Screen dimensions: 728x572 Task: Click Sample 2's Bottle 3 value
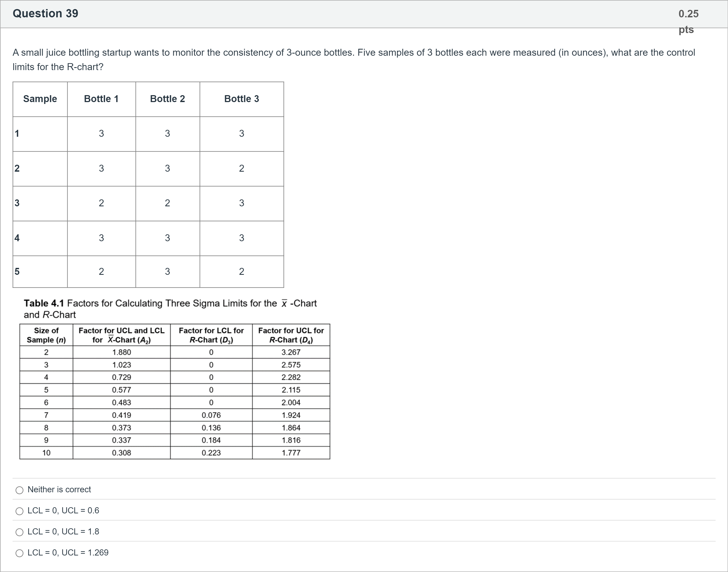pyautogui.click(x=241, y=168)
